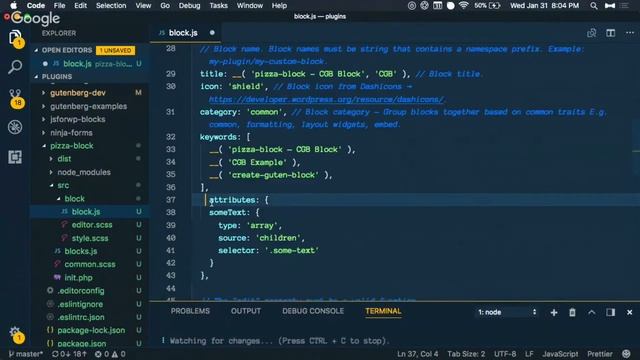
Task: Open the Explorer view in activity bar
Action: pyautogui.click(x=15, y=38)
